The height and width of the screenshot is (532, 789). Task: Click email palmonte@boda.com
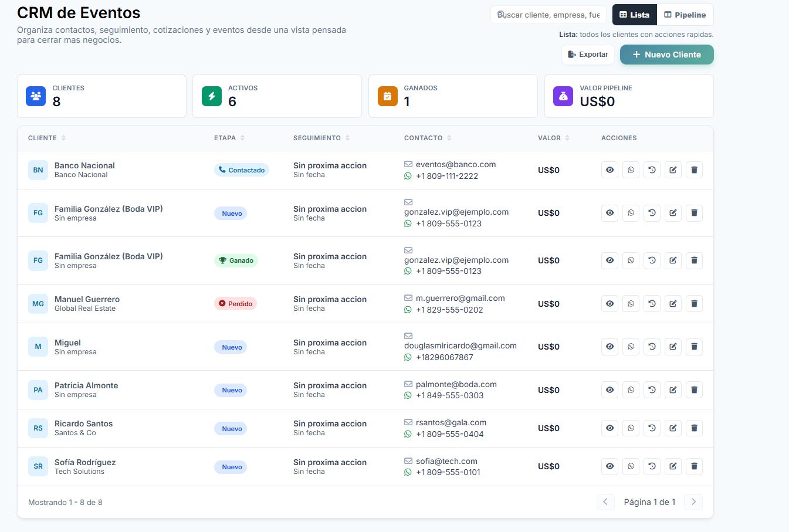tap(456, 384)
